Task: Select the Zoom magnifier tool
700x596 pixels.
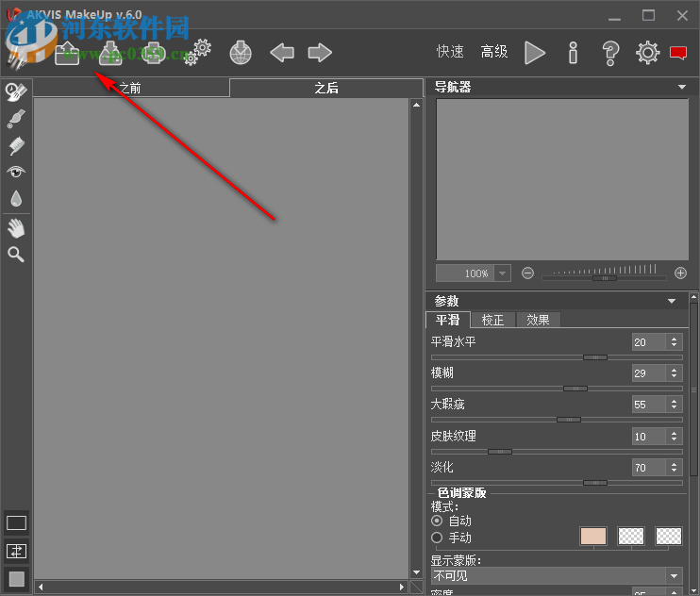Action: point(16,255)
